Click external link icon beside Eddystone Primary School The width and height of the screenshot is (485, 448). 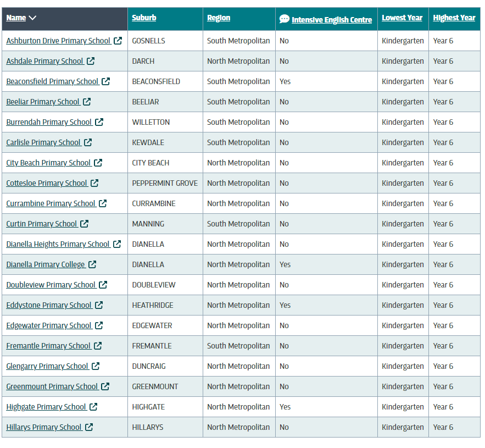99,305
